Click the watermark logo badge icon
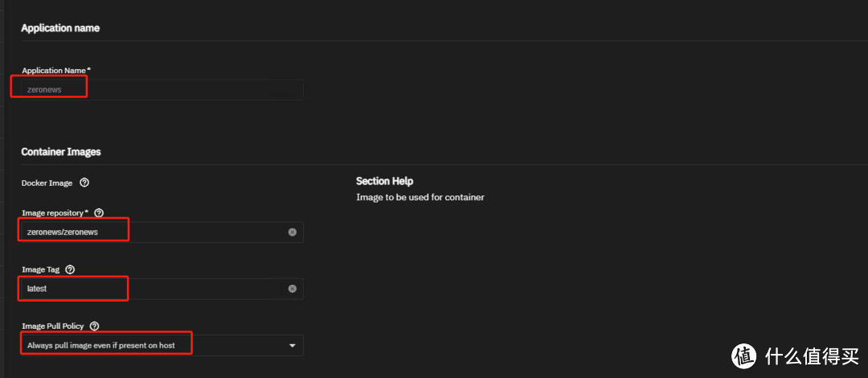Viewport: 868px width, 378px height. 744,356
